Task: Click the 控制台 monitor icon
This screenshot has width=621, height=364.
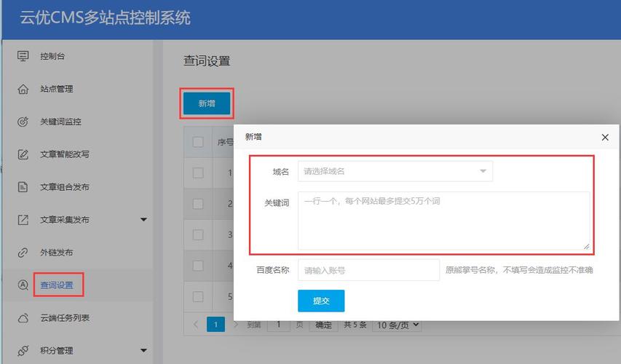Action: click(x=23, y=56)
